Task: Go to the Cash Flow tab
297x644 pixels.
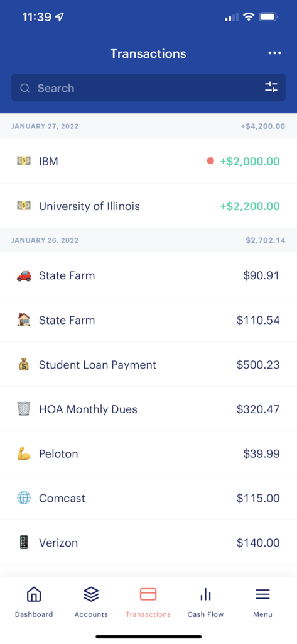Action: [205, 602]
